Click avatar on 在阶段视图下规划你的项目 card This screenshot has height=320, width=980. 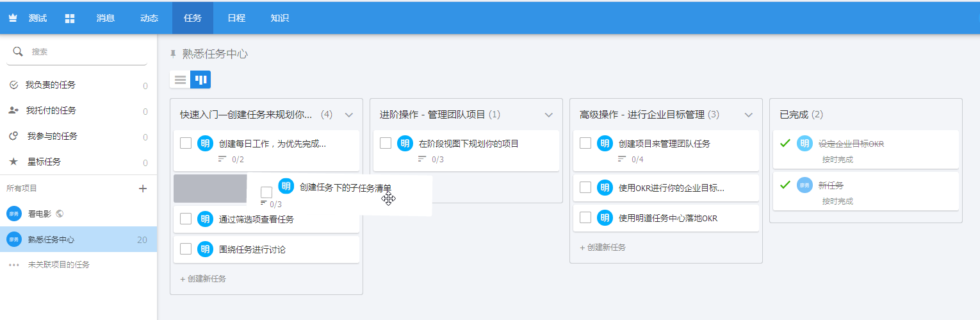pyautogui.click(x=405, y=144)
